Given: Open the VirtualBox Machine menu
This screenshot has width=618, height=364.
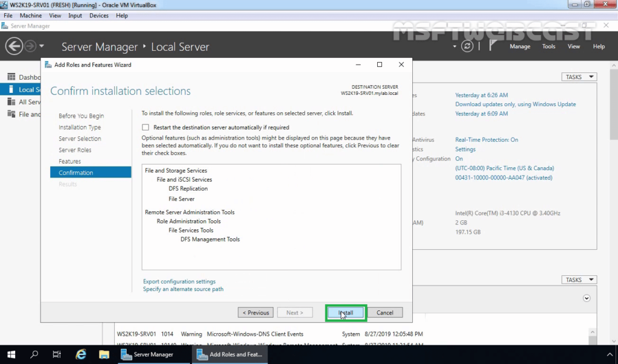Looking at the screenshot, I should 31,15.
